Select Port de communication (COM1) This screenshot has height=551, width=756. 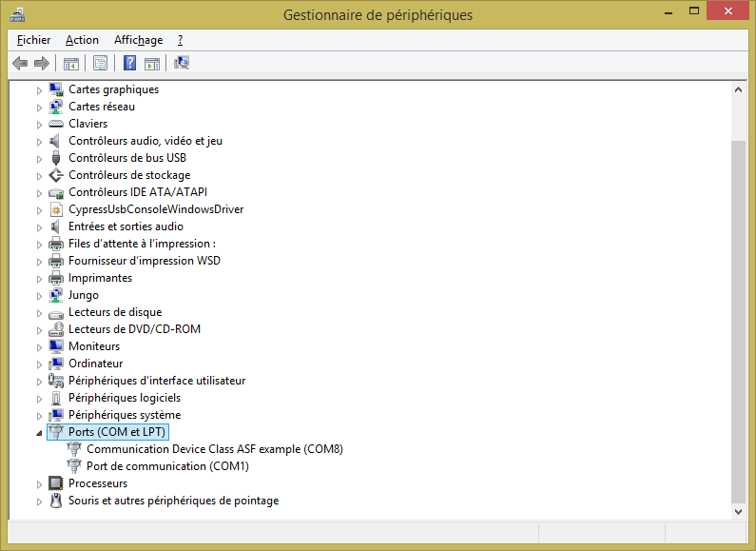(x=166, y=466)
